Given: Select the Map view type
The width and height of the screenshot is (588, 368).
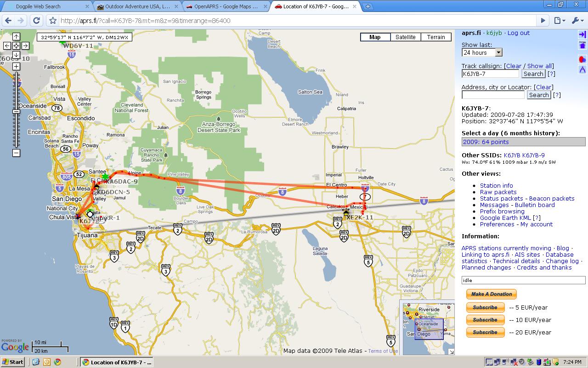Looking at the screenshot, I should click(x=375, y=37).
